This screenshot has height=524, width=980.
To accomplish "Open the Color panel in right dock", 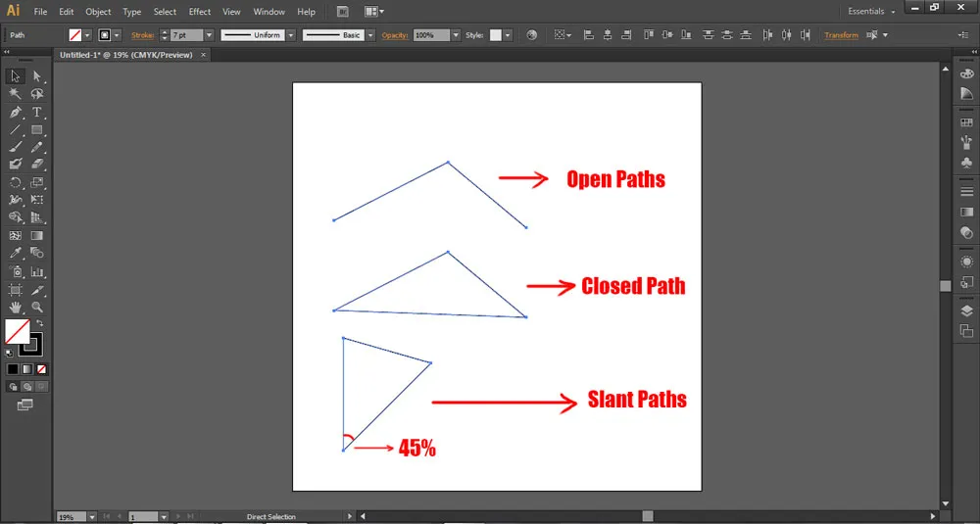I will [966, 73].
